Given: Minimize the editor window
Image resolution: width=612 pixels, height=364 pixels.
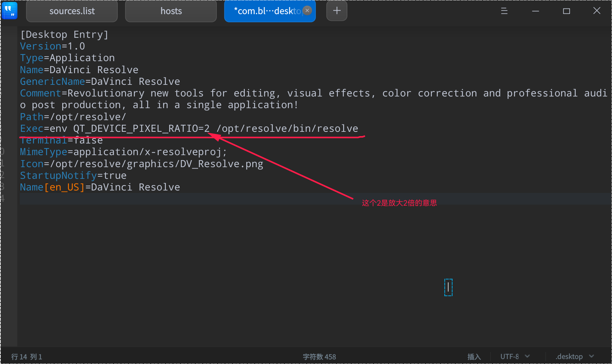Looking at the screenshot, I should click(536, 11).
